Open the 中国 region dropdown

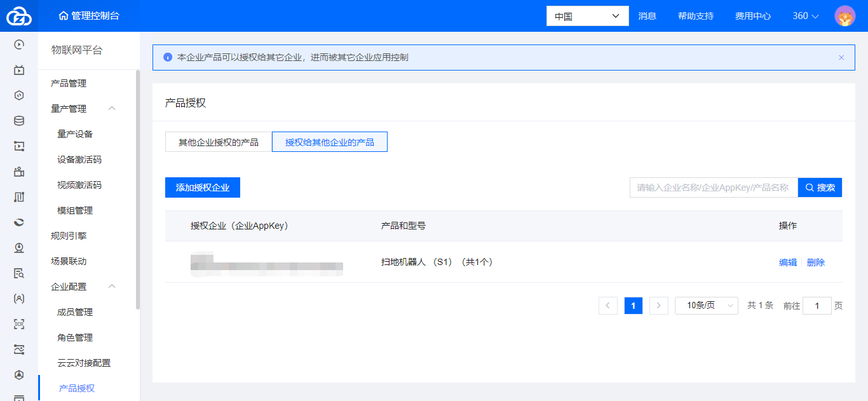click(587, 16)
